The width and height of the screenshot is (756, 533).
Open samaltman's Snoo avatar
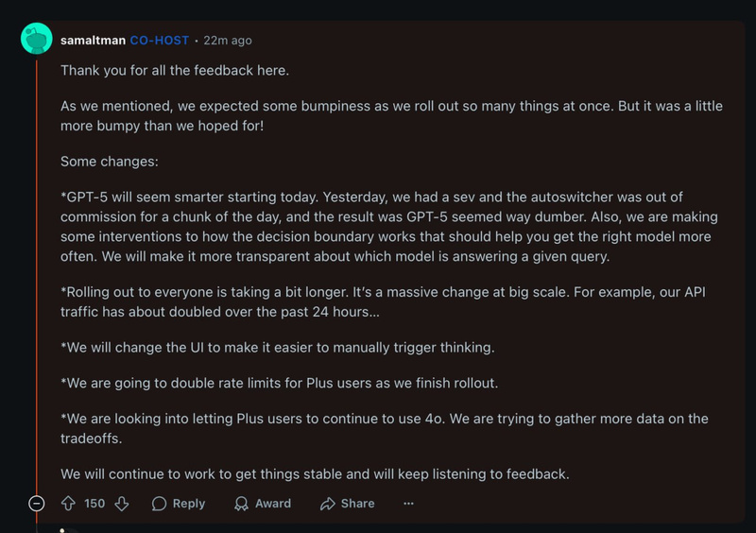tap(37, 40)
